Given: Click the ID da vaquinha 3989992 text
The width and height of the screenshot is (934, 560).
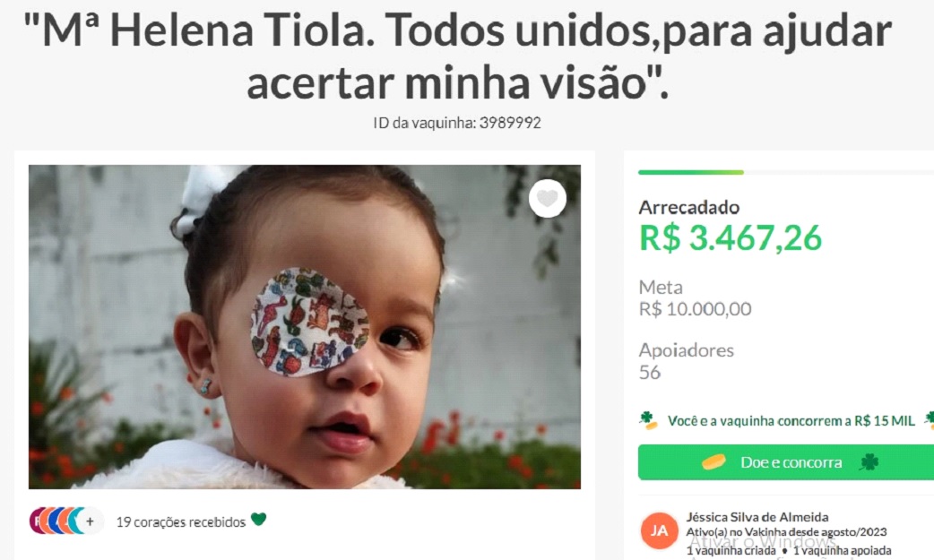Looking at the screenshot, I should point(457,123).
